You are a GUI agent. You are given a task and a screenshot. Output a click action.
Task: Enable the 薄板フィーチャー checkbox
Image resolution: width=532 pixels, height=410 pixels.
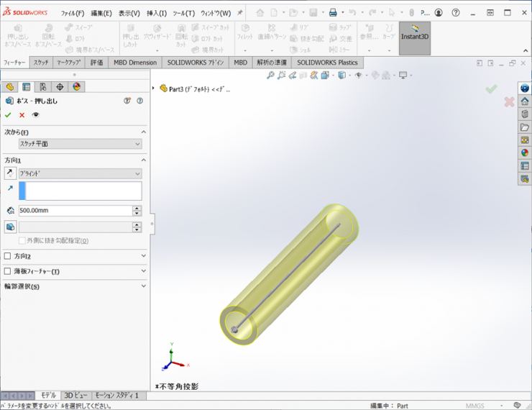8,271
